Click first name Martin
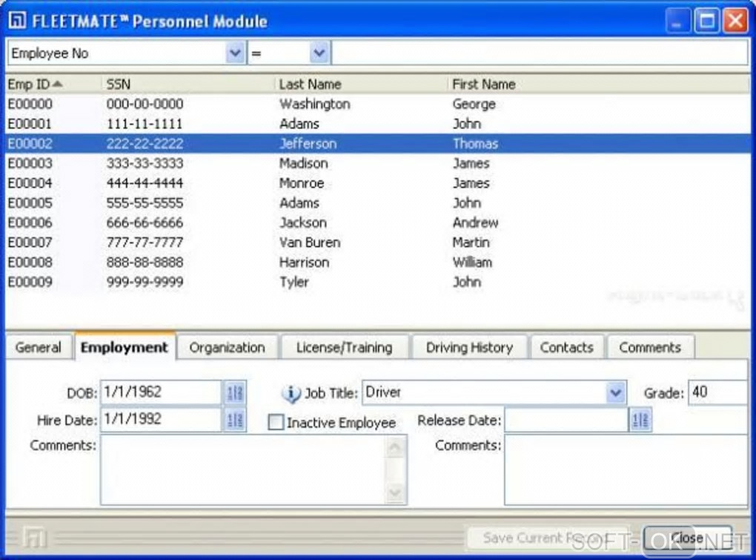This screenshot has width=756, height=560. [471, 243]
